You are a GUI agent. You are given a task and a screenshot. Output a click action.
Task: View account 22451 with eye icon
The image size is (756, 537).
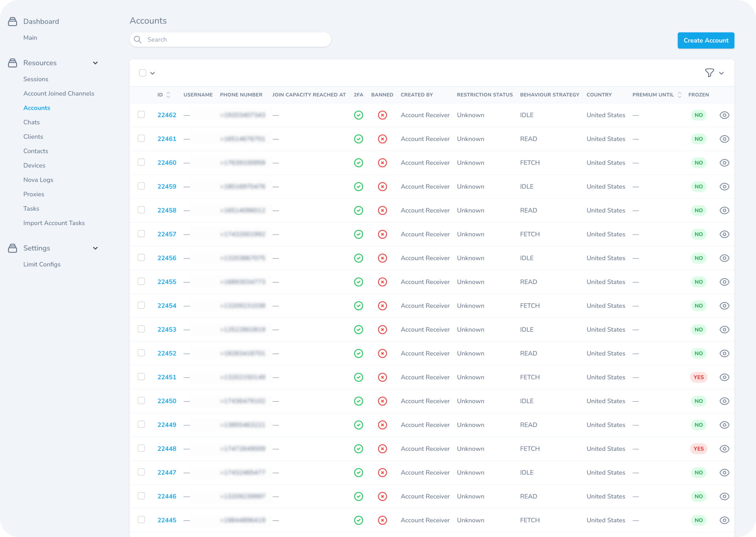point(724,377)
